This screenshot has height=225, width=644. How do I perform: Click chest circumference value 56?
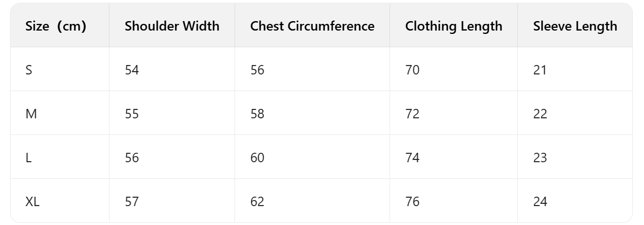tap(257, 70)
